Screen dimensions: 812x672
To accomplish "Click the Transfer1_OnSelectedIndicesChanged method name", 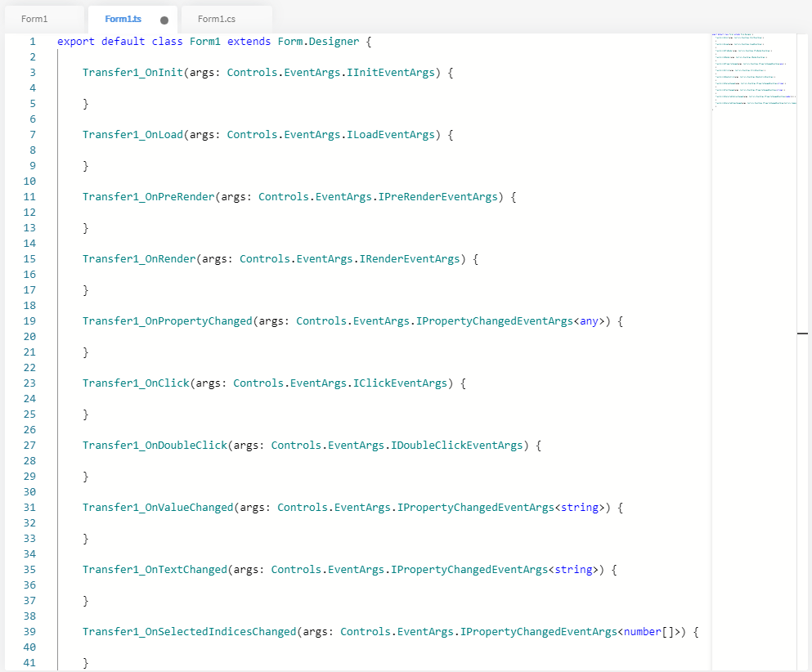I will coord(189,631).
